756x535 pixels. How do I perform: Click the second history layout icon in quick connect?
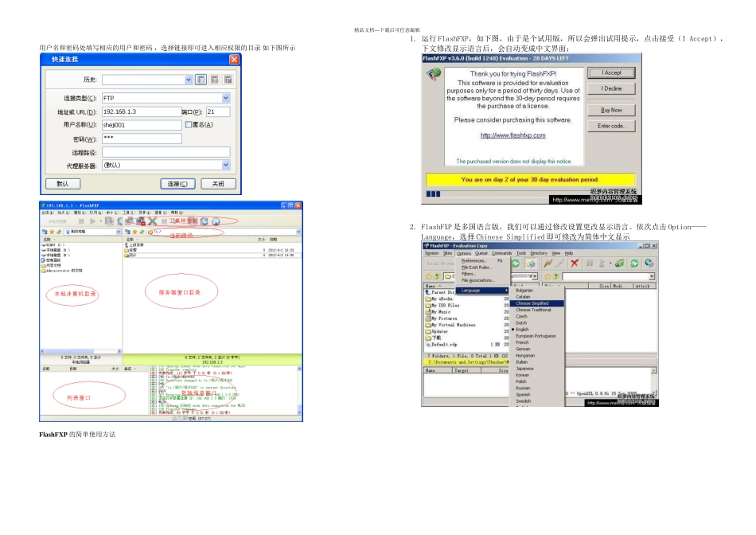[x=215, y=80]
